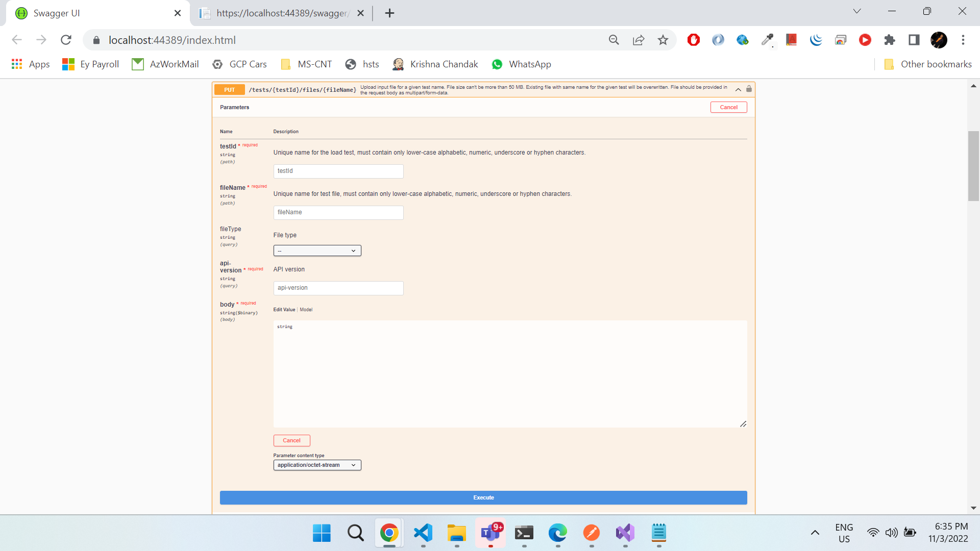The image size is (980, 551).
Task: Click Cancel below the body text area
Action: [291, 440]
